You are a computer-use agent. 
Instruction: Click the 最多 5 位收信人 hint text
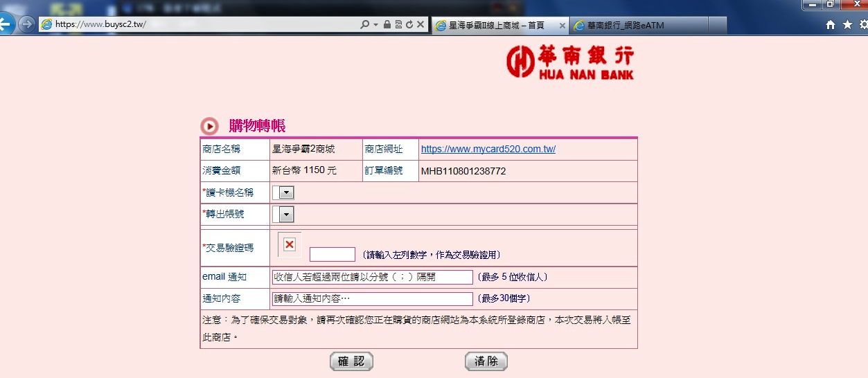[x=513, y=277]
